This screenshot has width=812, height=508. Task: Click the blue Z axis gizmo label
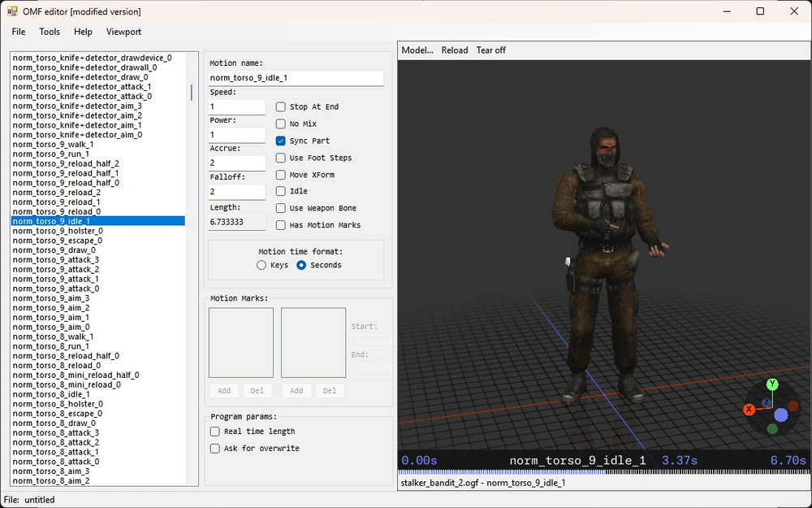[x=766, y=402]
